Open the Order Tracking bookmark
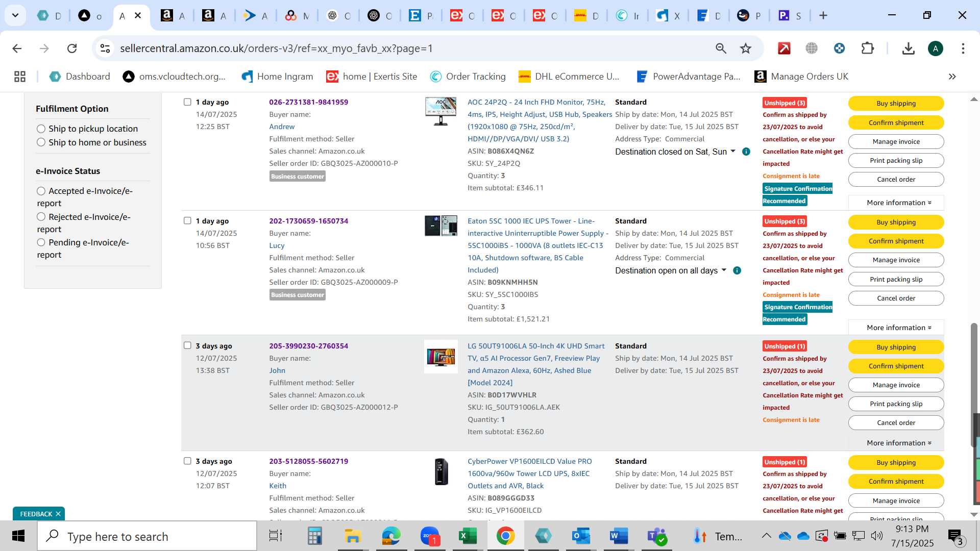The width and height of the screenshot is (980, 551). (x=468, y=77)
